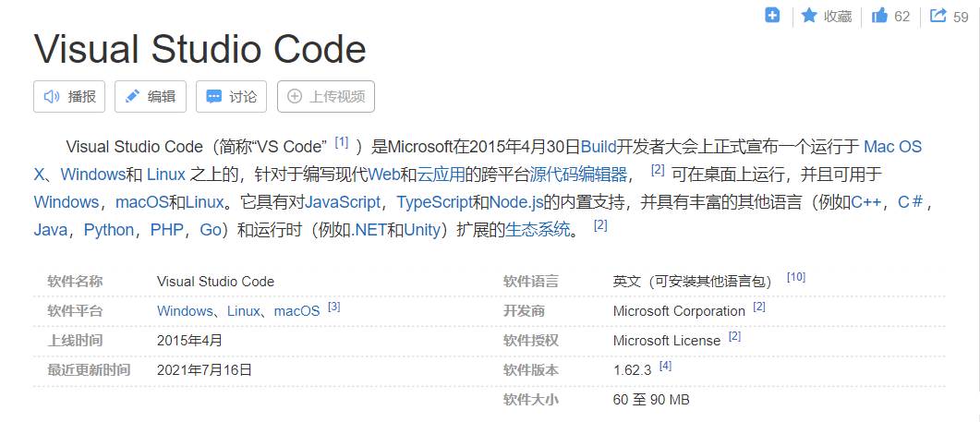
Task: Follow the Node.js link
Action: click(516, 202)
